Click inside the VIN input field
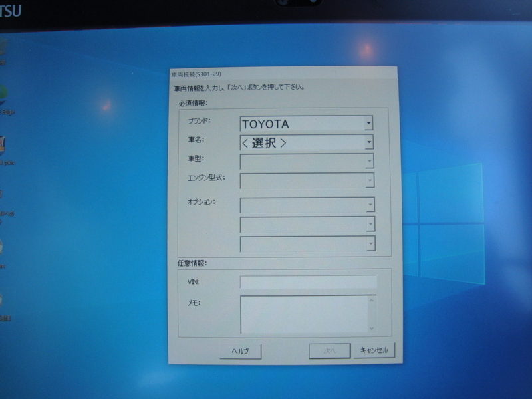532x399 pixels. (x=309, y=282)
